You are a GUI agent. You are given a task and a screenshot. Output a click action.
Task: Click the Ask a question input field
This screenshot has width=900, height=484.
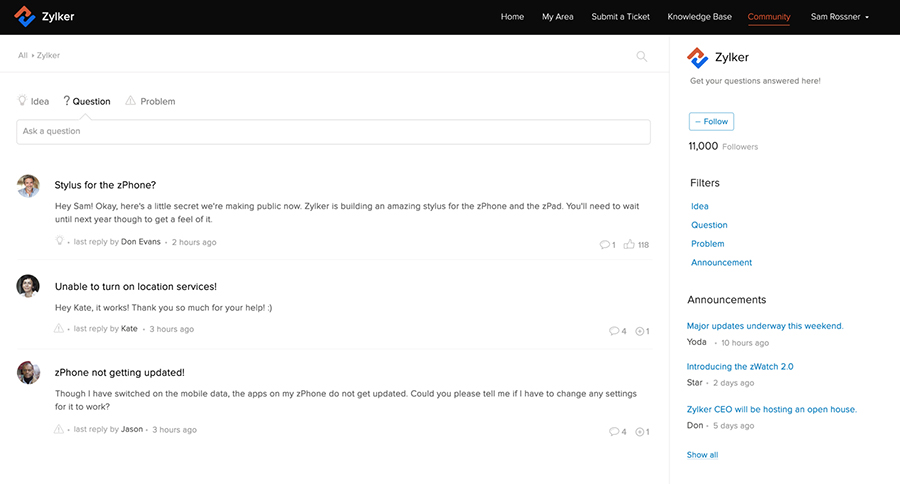(x=333, y=132)
